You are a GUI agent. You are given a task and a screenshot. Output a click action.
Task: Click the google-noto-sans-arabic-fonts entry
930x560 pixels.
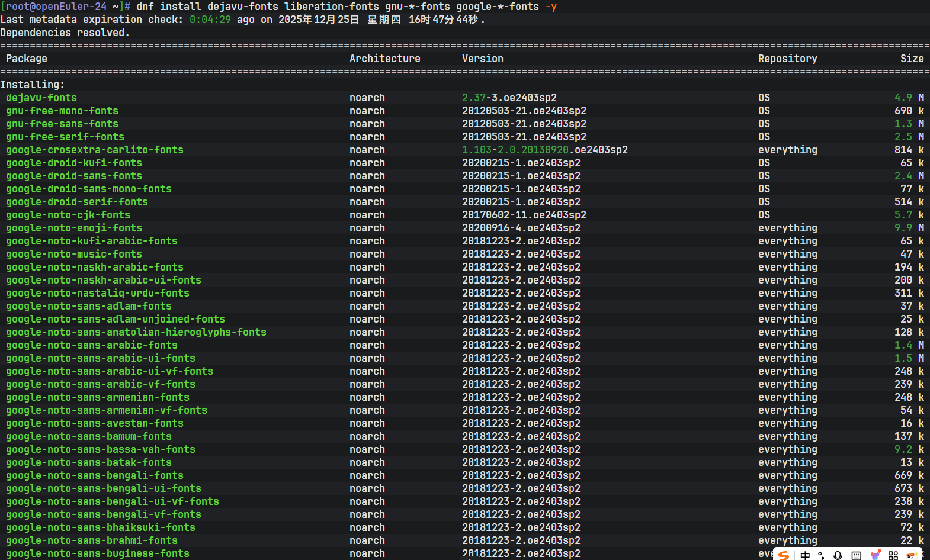tap(92, 345)
